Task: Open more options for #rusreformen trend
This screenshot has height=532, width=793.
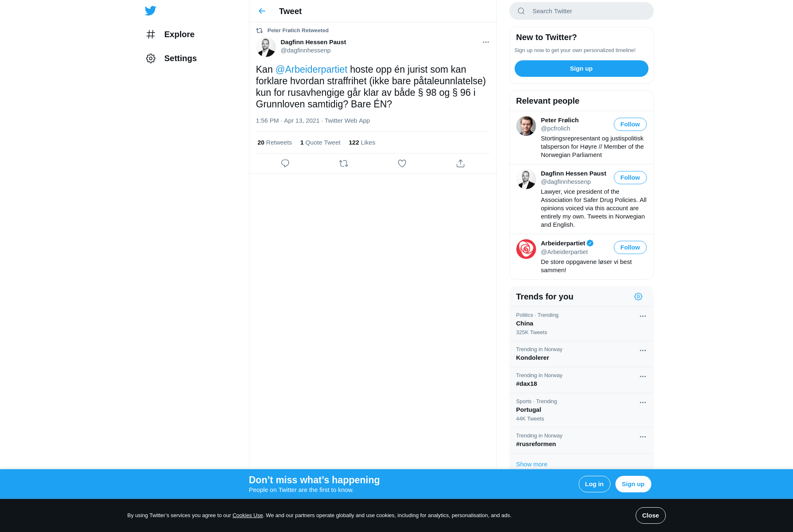Action: (x=643, y=437)
